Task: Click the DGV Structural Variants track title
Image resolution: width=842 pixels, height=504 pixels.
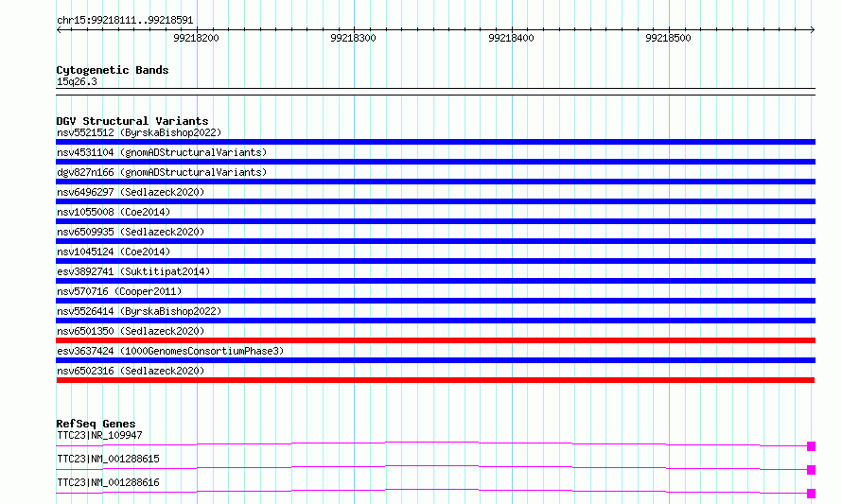Action: click(x=132, y=121)
